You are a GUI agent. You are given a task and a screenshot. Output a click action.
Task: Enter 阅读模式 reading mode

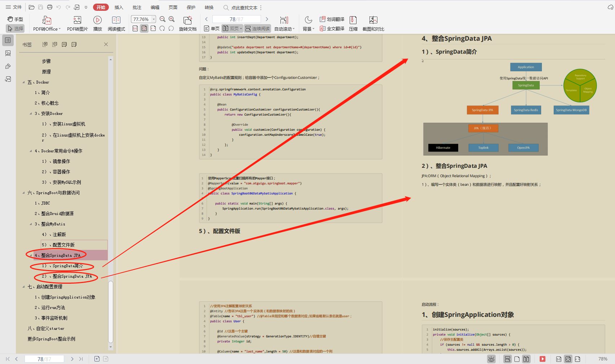tap(116, 24)
